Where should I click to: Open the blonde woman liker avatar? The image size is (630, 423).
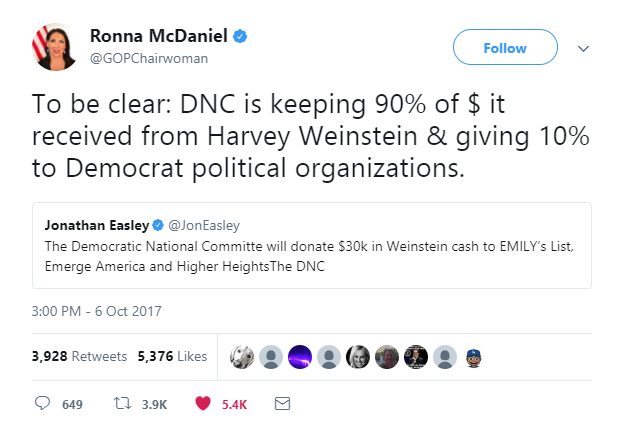(x=358, y=356)
